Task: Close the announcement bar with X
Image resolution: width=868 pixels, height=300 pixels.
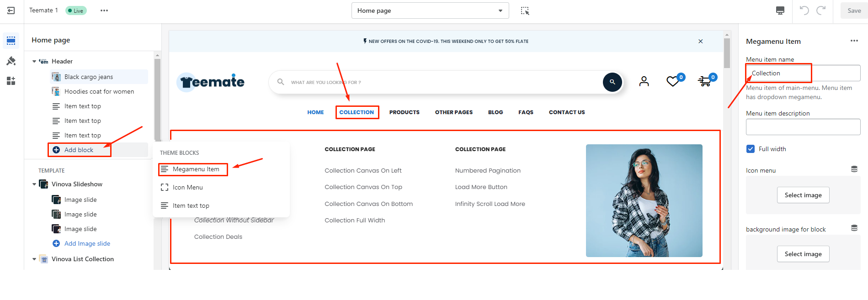Action: (x=700, y=41)
